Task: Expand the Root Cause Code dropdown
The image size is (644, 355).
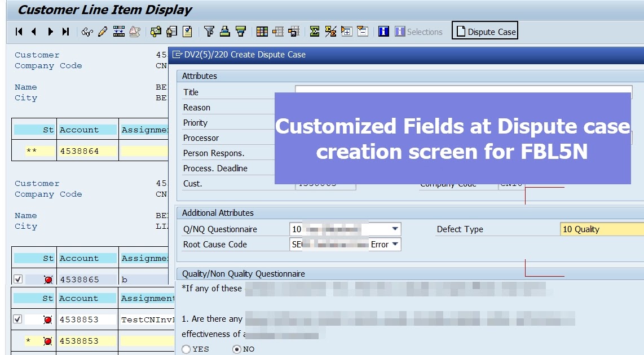Action: 395,245
